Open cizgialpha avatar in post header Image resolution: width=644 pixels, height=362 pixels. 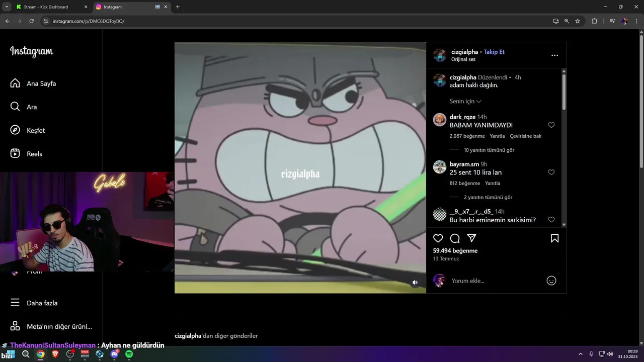[x=440, y=55]
